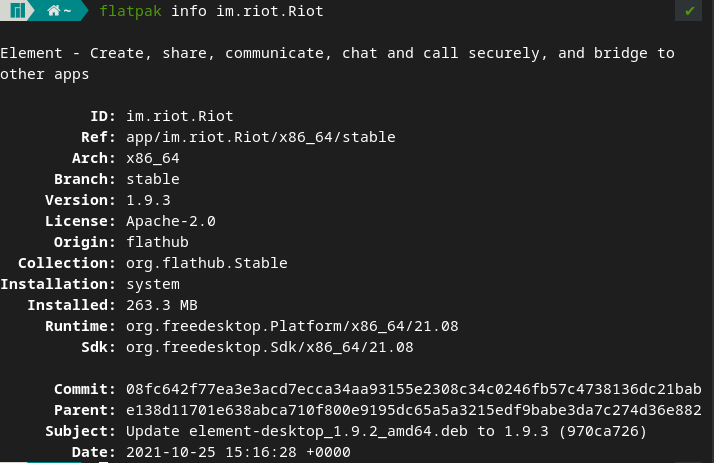This screenshot has width=714, height=463.
Task: Click the Origin value flathub
Action: (157, 242)
